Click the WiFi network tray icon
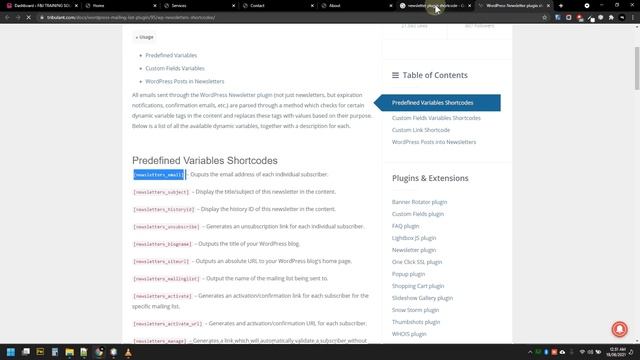 pos(582,352)
